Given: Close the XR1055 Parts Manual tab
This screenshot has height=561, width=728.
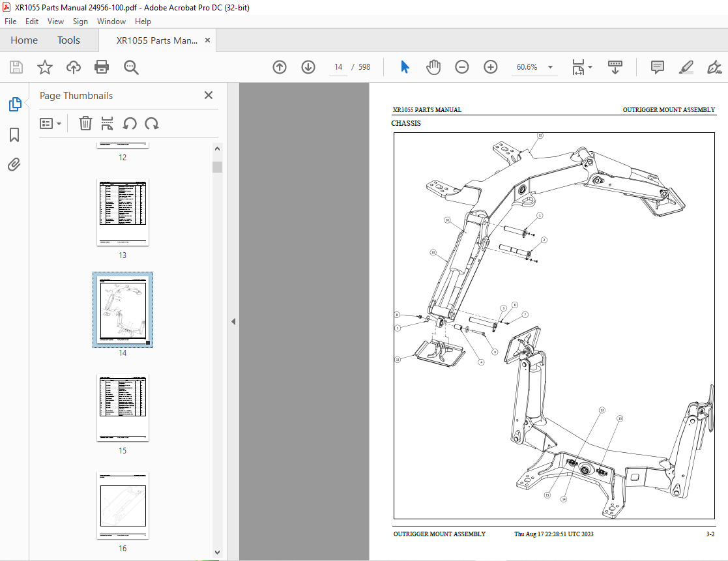Looking at the screenshot, I should coord(207,40).
